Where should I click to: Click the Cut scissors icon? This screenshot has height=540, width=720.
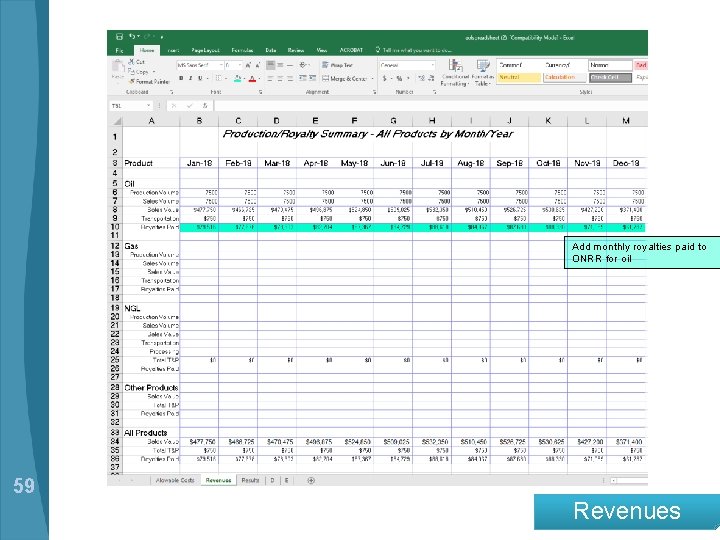(131, 62)
